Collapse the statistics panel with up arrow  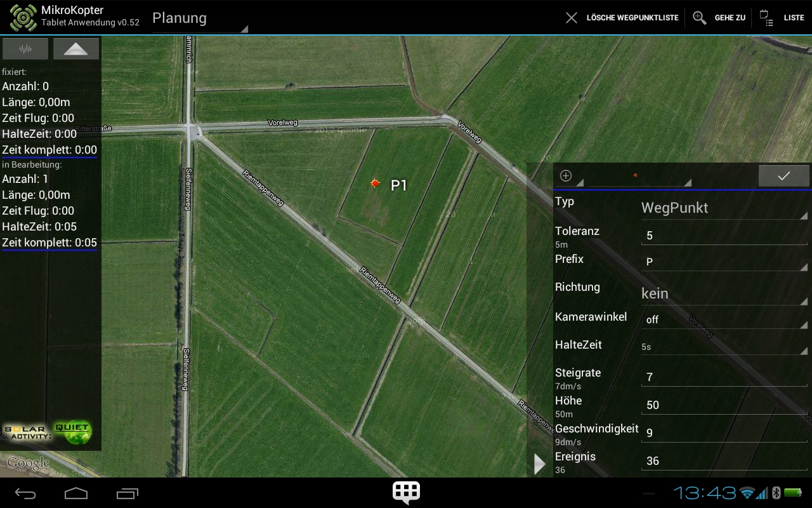[76, 49]
